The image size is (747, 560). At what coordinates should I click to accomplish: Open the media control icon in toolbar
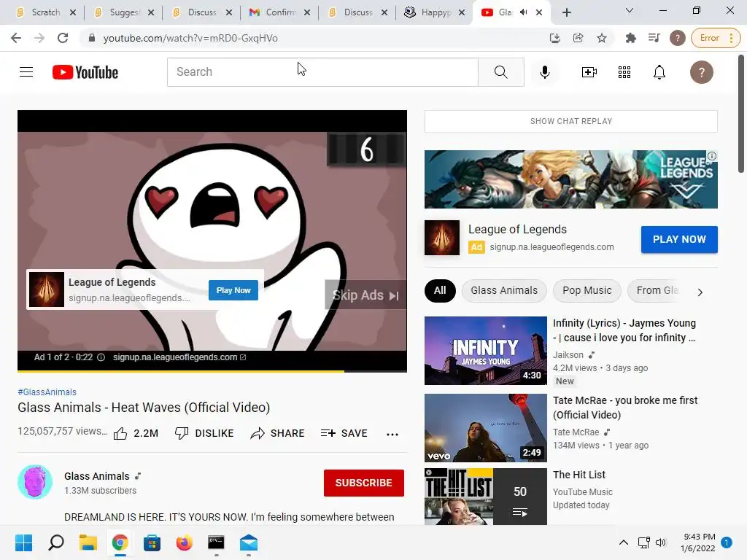[x=654, y=38]
